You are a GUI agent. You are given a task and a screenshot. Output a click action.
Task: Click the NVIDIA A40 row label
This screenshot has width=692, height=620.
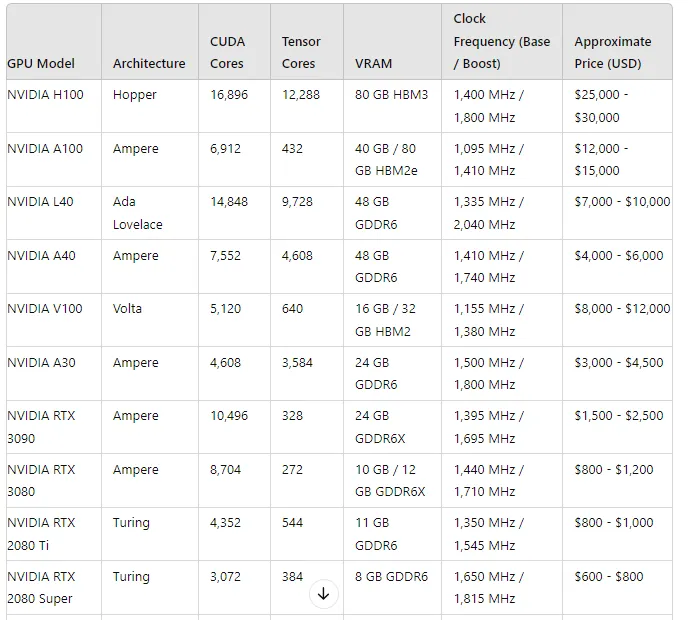41,256
